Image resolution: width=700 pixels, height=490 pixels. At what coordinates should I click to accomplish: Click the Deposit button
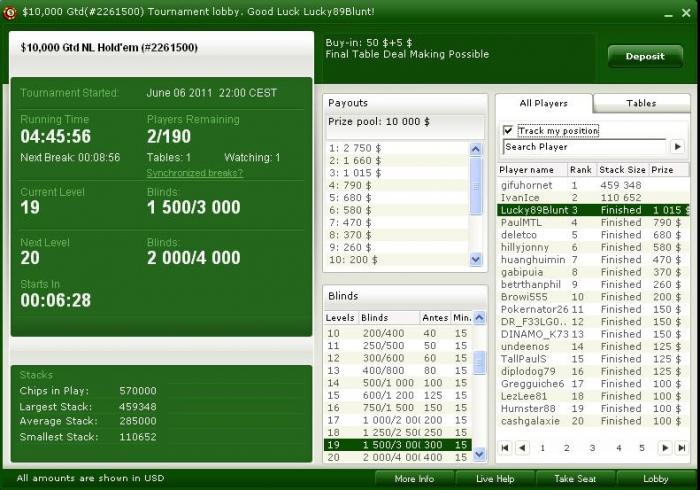[645, 56]
